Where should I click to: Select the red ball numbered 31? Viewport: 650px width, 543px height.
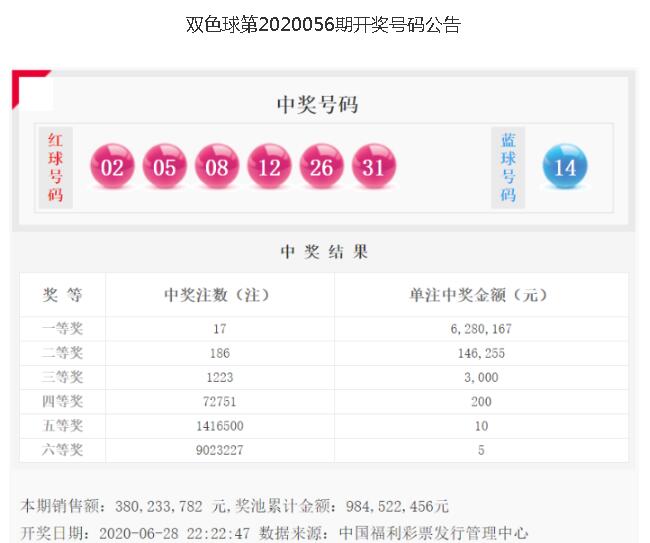pos(373,168)
